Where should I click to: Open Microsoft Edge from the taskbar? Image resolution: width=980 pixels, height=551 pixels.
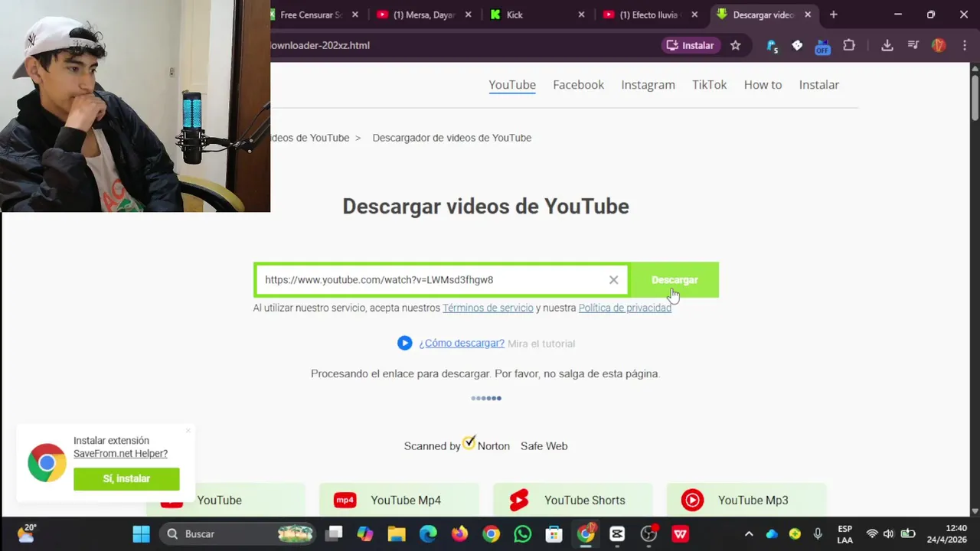428,534
